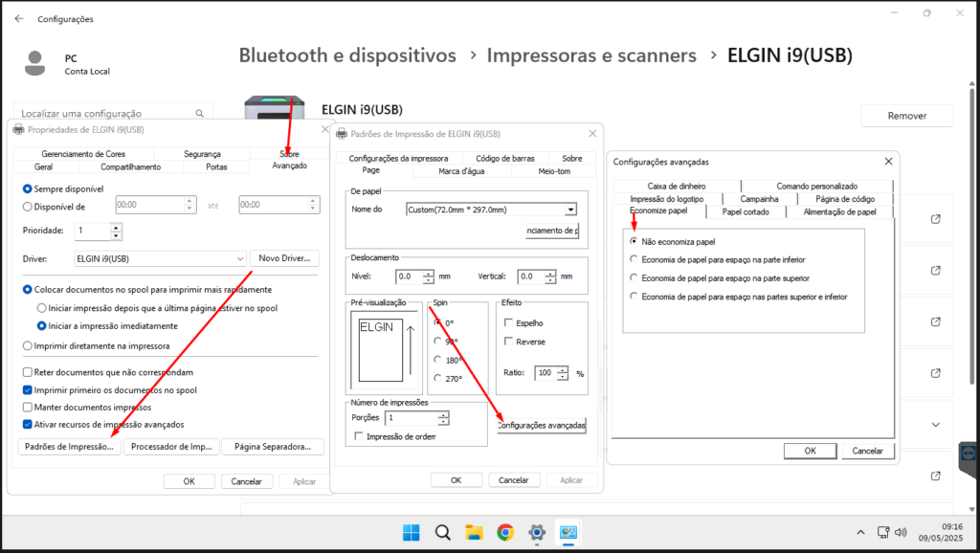Open the Windows Start menu
The width and height of the screenshot is (980, 553).
coord(411,532)
